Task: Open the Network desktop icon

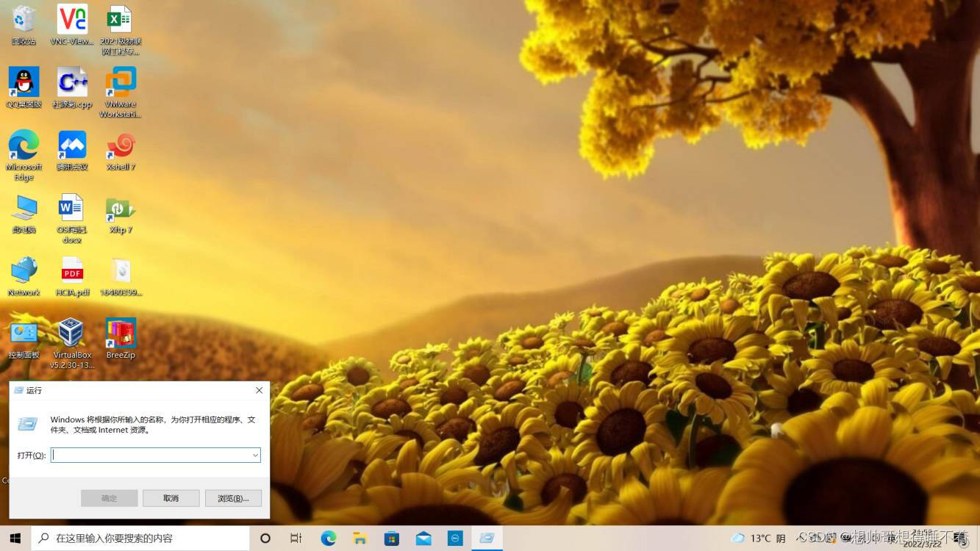Action: click(24, 275)
